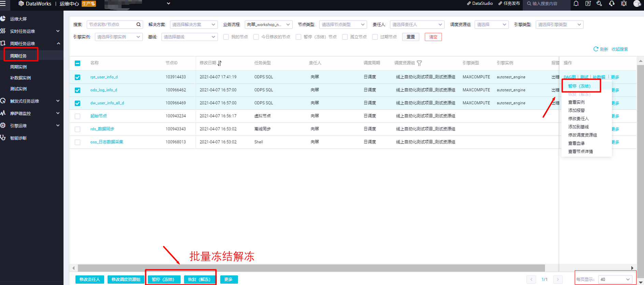The height and width of the screenshot is (285, 644).
Task: Click the refresh icon next to 刷新
Action: (596, 49)
